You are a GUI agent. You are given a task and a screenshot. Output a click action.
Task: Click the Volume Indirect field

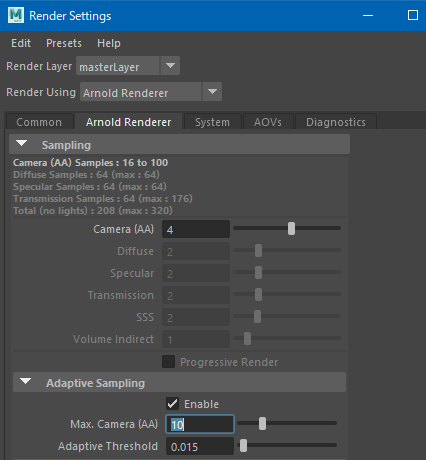(x=196, y=339)
